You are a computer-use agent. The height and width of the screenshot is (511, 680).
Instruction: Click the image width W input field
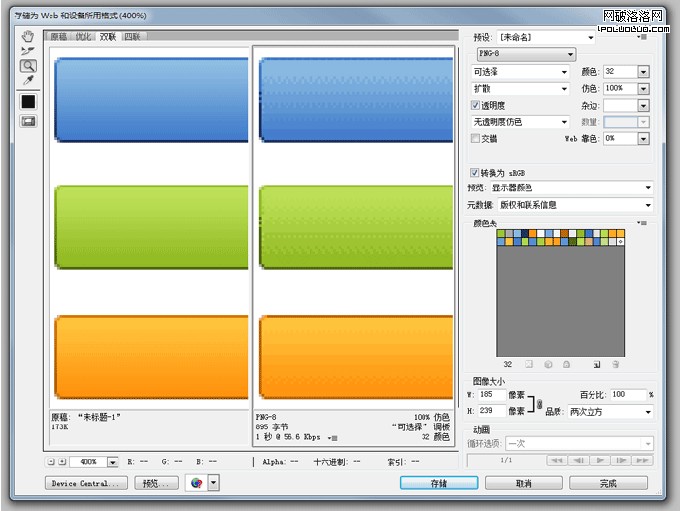click(x=491, y=395)
